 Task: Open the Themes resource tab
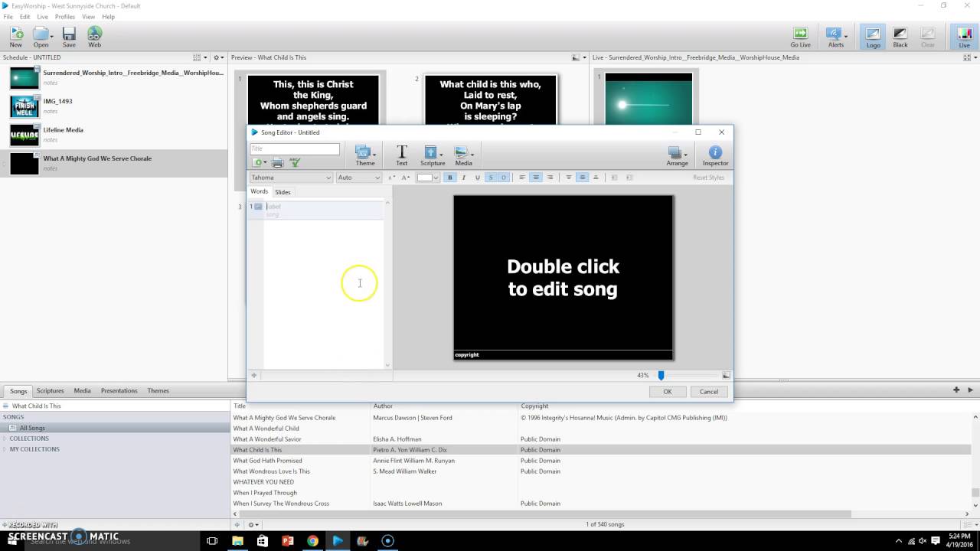[158, 390]
